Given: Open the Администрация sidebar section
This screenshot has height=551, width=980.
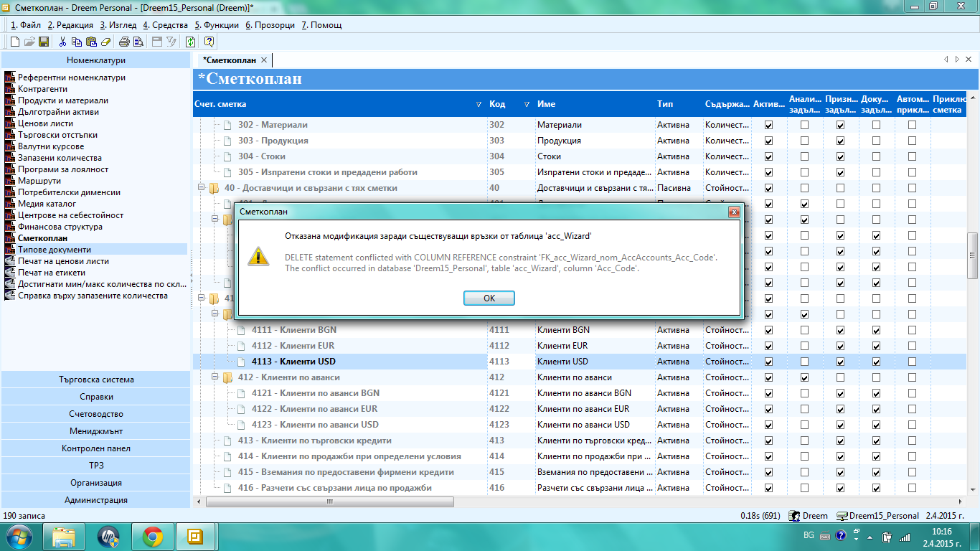Looking at the screenshot, I should tap(96, 500).
